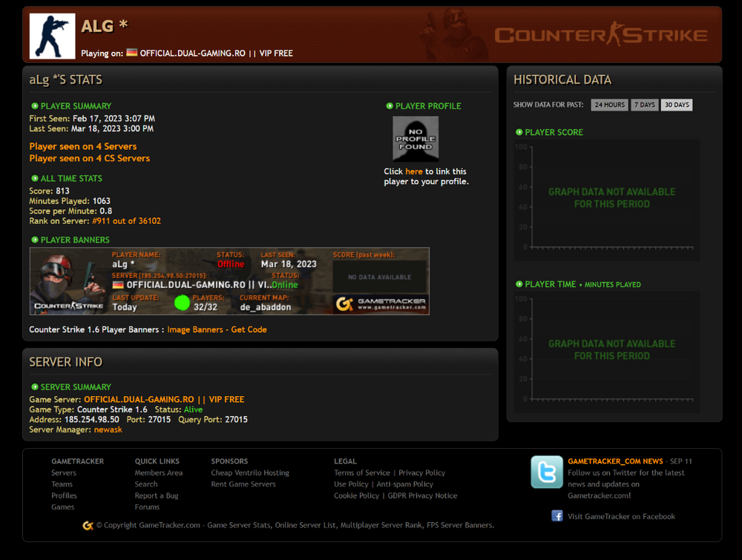Viewport: 742px width, 560px height.
Task: Click the Twitter bird icon
Action: click(x=546, y=472)
